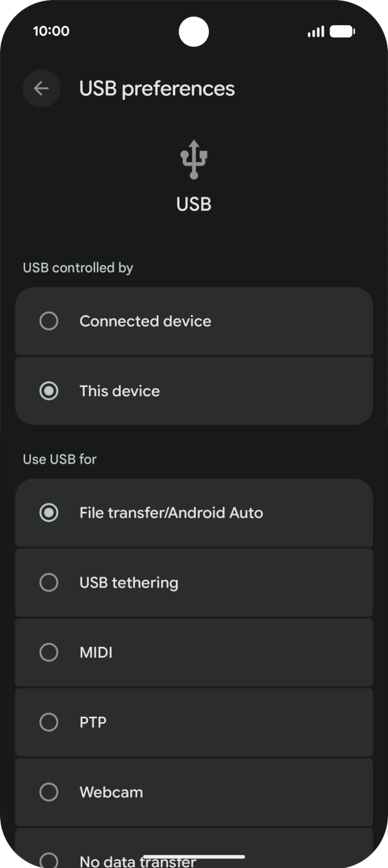
Task: Tap the USB trident icon
Action: pos(193,158)
